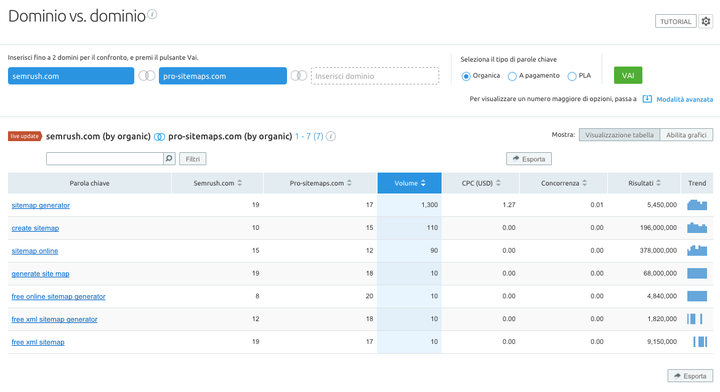Sort by CPC (USD) column
This screenshot has height=392, width=720.
[481, 183]
